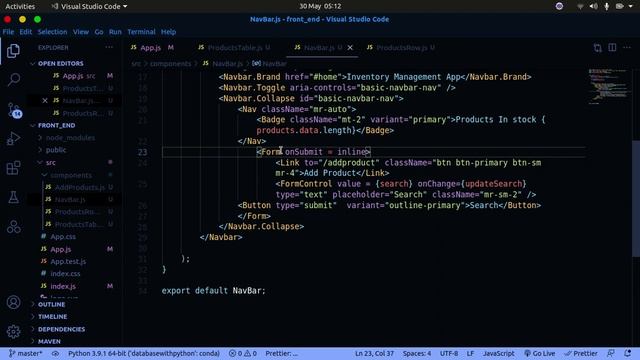Open the Selection menu
Screen dimensions: 640x360
click(52, 32)
